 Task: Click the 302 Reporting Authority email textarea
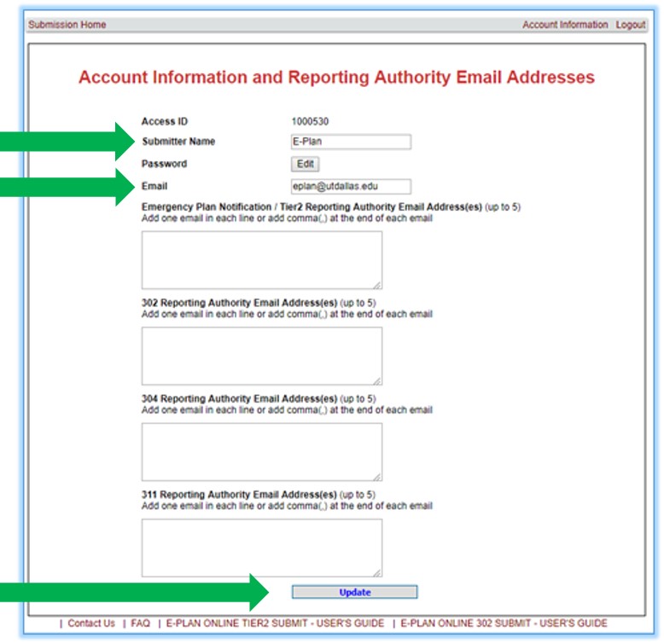point(262,357)
